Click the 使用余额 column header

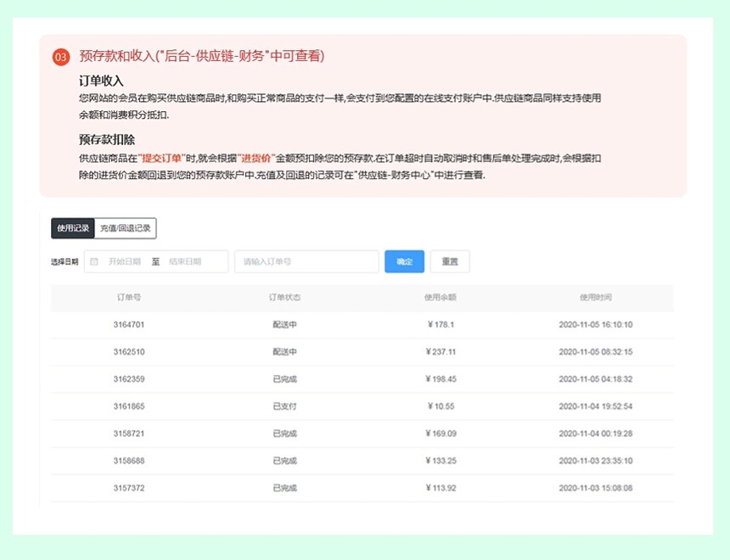[441, 297]
